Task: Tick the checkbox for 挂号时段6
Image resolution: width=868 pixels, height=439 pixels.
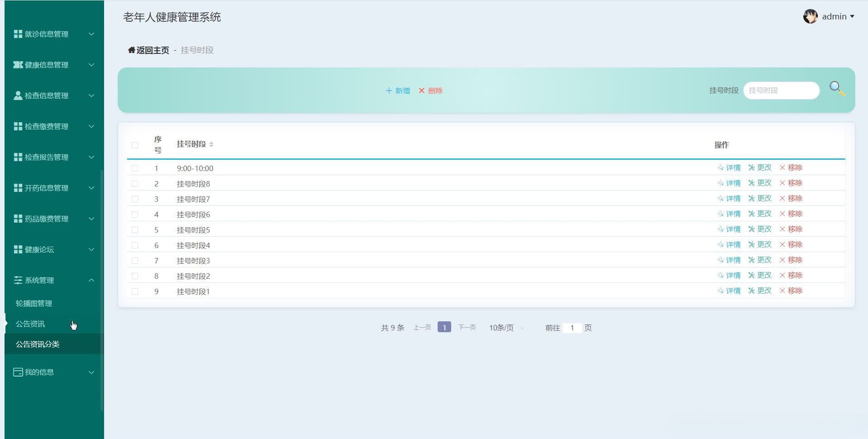Action: click(135, 215)
